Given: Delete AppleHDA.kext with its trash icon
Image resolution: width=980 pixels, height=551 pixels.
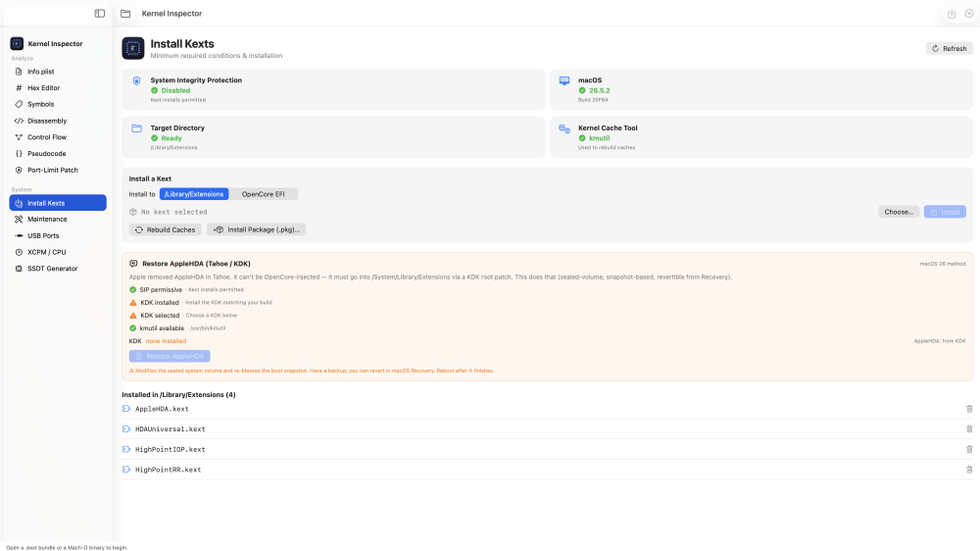Looking at the screenshot, I should pos(969,409).
